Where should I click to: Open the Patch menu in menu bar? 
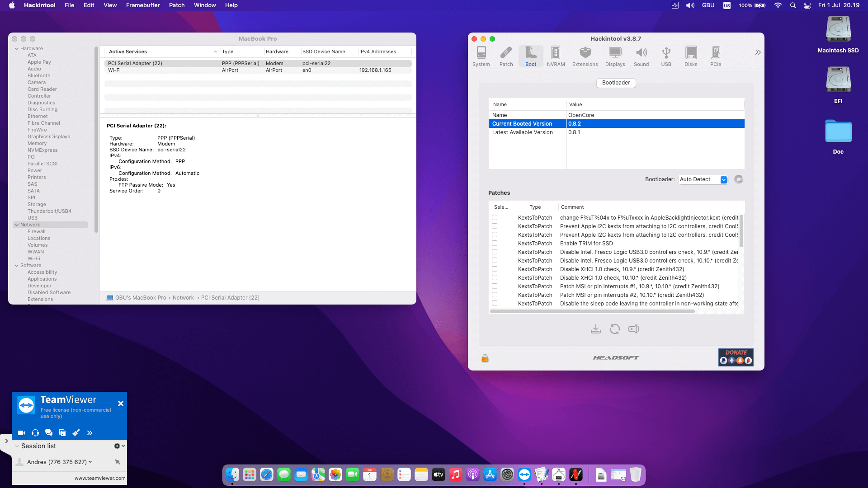click(x=177, y=5)
